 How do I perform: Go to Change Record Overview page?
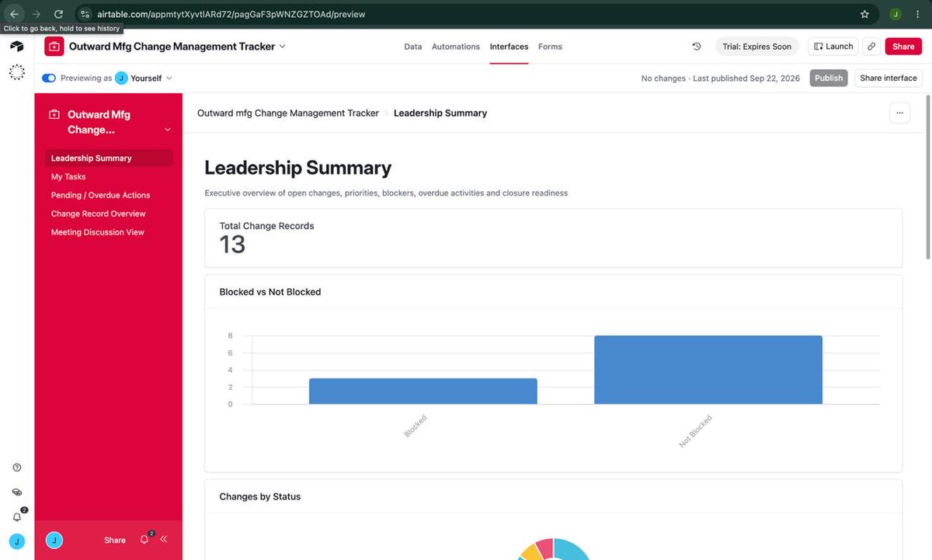pos(109,214)
